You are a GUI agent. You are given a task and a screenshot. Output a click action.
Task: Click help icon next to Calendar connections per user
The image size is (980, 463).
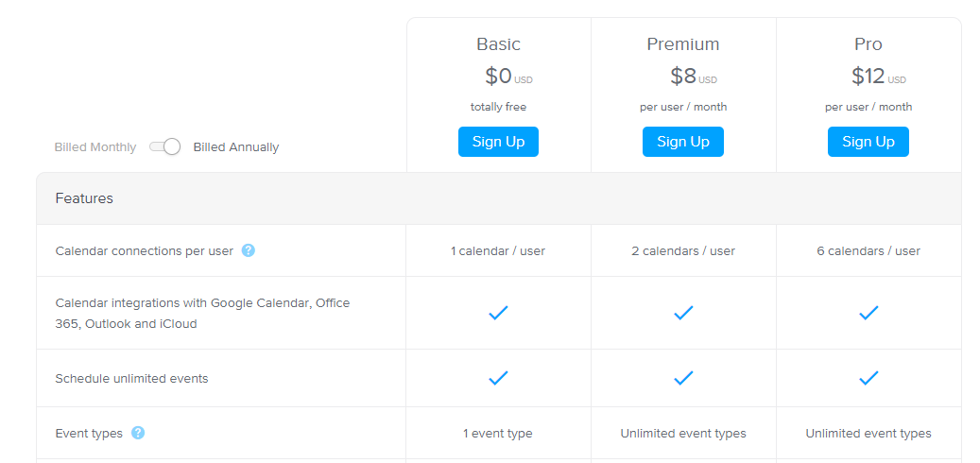(x=249, y=250)
